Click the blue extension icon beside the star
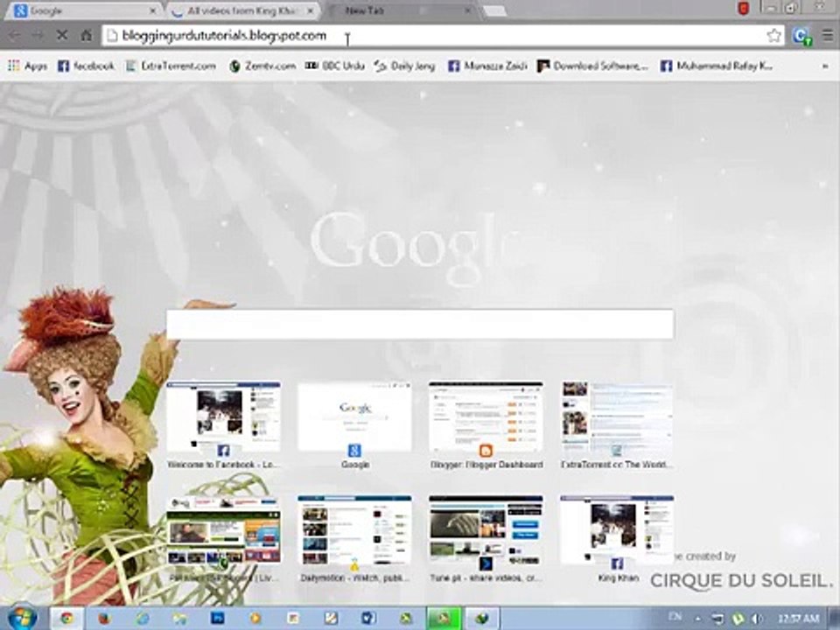Viewport: 840px width, 630px height. pyautogui.click(x=802, y=36)
